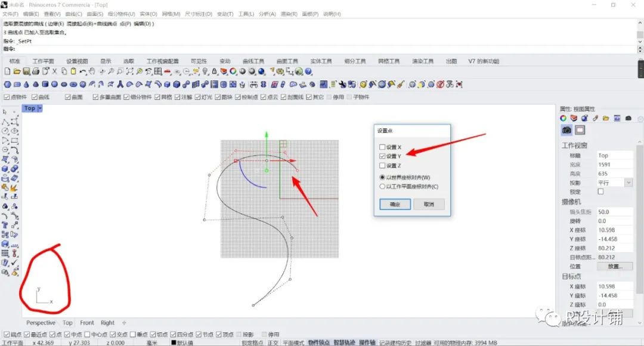
Task: Open the Top viewport title dropdown arrow
Action: point(40,108)
